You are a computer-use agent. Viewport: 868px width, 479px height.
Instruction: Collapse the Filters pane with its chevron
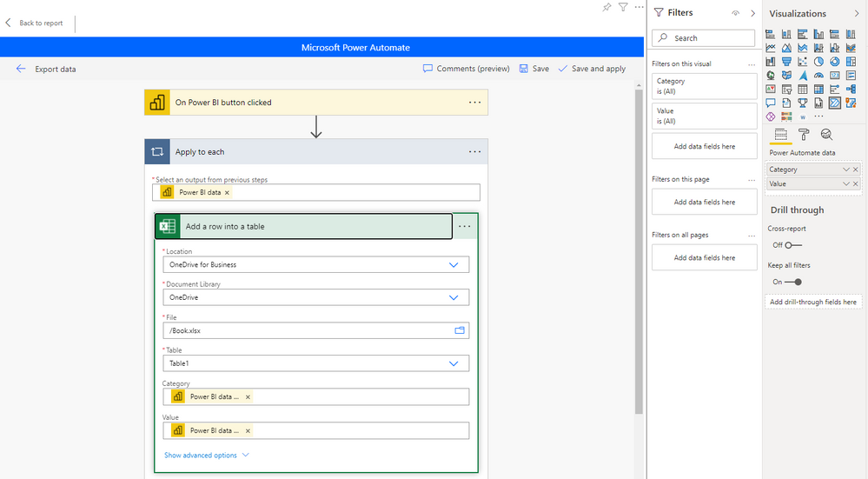pos(752,13)
